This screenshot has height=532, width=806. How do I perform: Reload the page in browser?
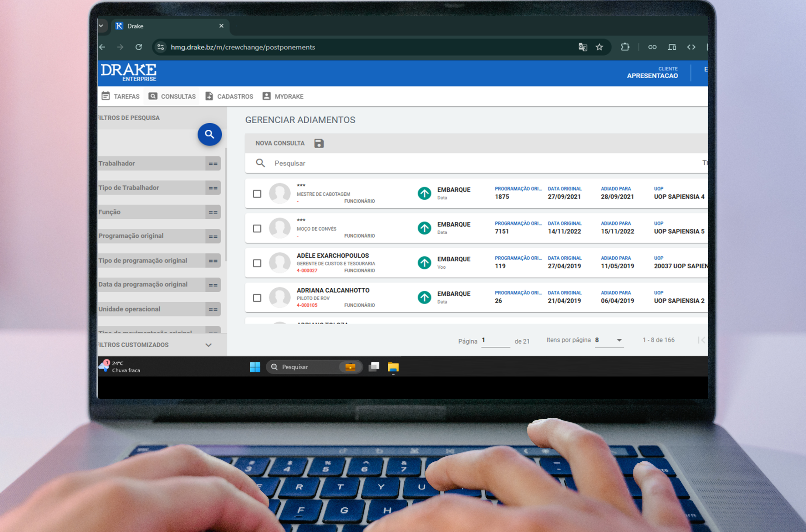click(138, 47)
